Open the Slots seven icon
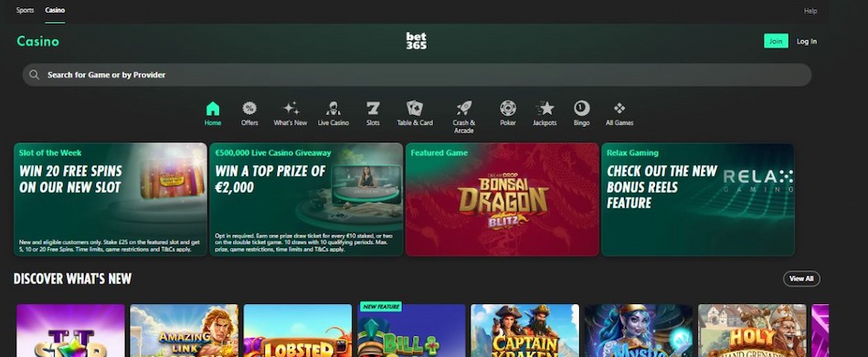 coord(373,109)
